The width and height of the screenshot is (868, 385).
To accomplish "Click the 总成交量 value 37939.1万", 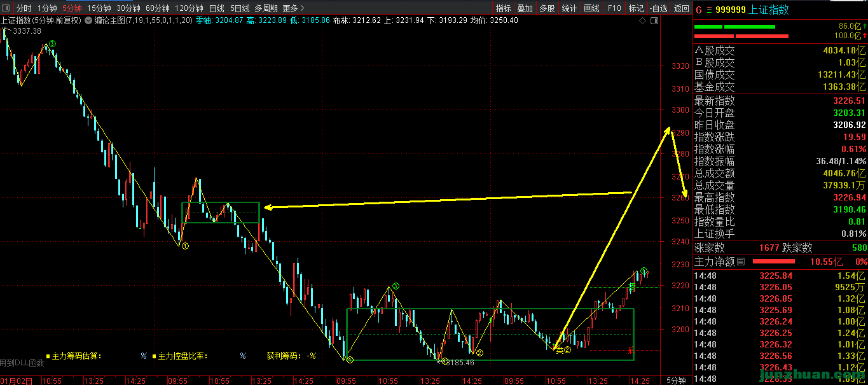I will click(844, 185).
